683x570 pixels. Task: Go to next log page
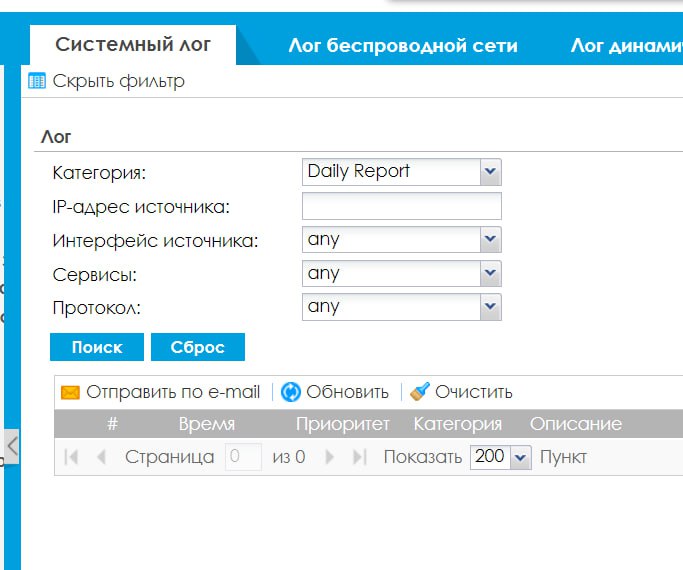pos(331,457)
